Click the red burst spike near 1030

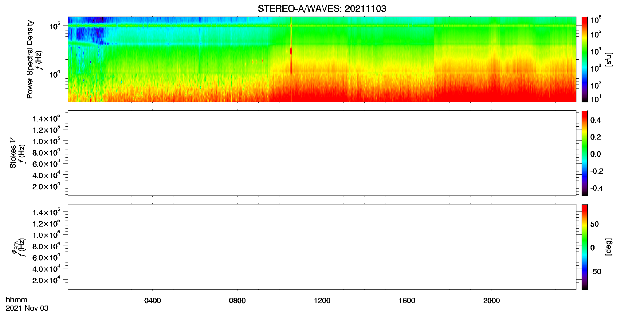(291, 51)
